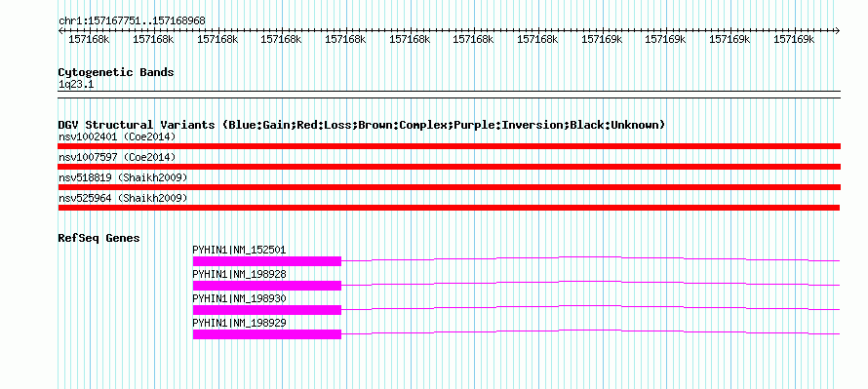
Task: Select the RefSeq Genes track title
Action: pos(99,238)
